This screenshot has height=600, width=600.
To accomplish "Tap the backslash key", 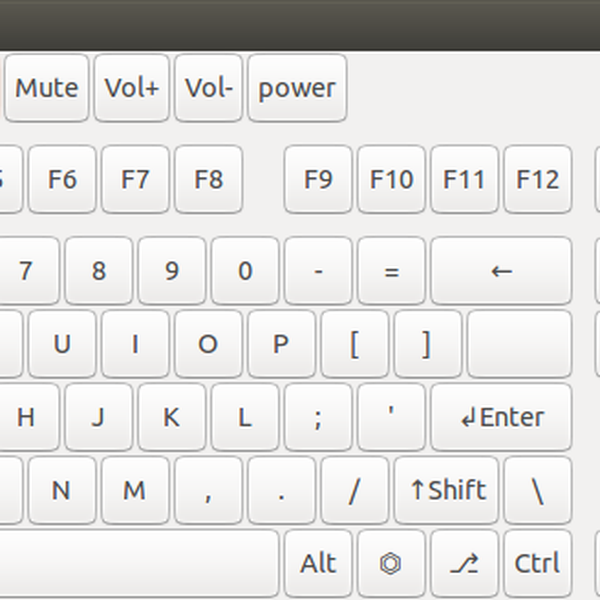I will tap(537, 490).
